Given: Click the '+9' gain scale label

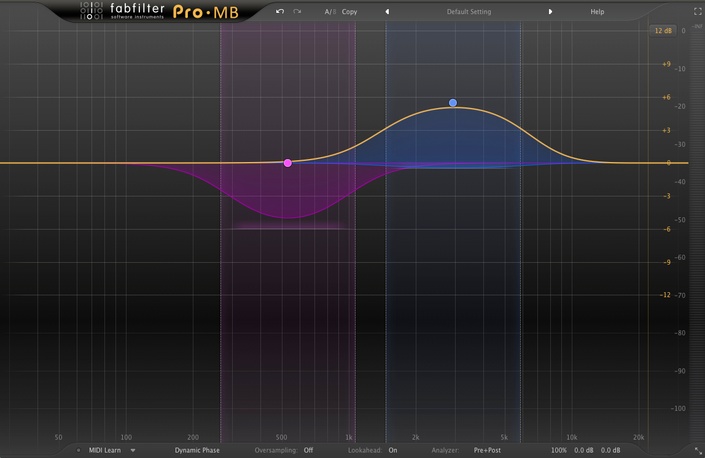Looking at the screenshot, I should (x=666, y=64).
